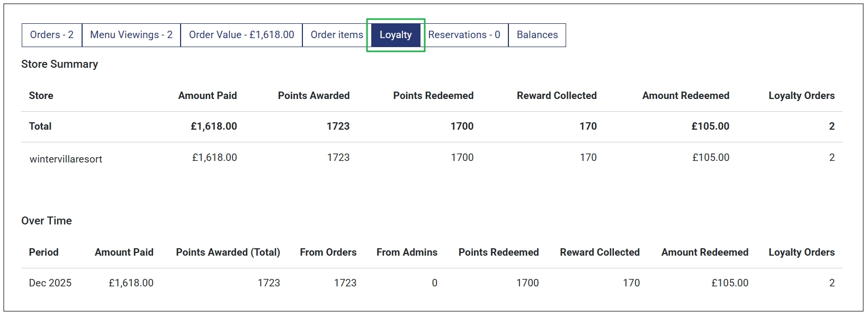This screenshot has height=316, width=868.
Task: Click Amount Paid header in Store Summary
Action: coord(207,96)
